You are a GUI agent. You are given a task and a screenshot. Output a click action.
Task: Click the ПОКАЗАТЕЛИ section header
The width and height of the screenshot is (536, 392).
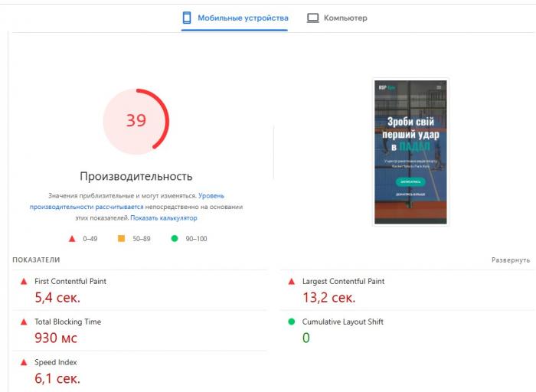(36, 260)
